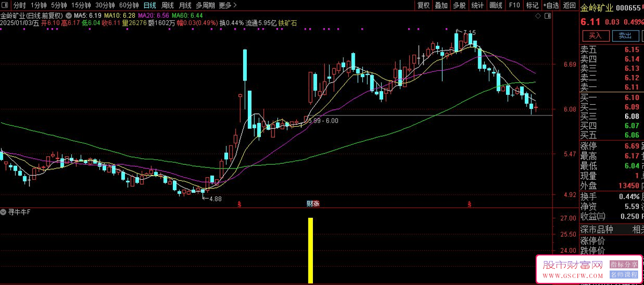Click the 卖四 price 6.14

pos(632,59)
